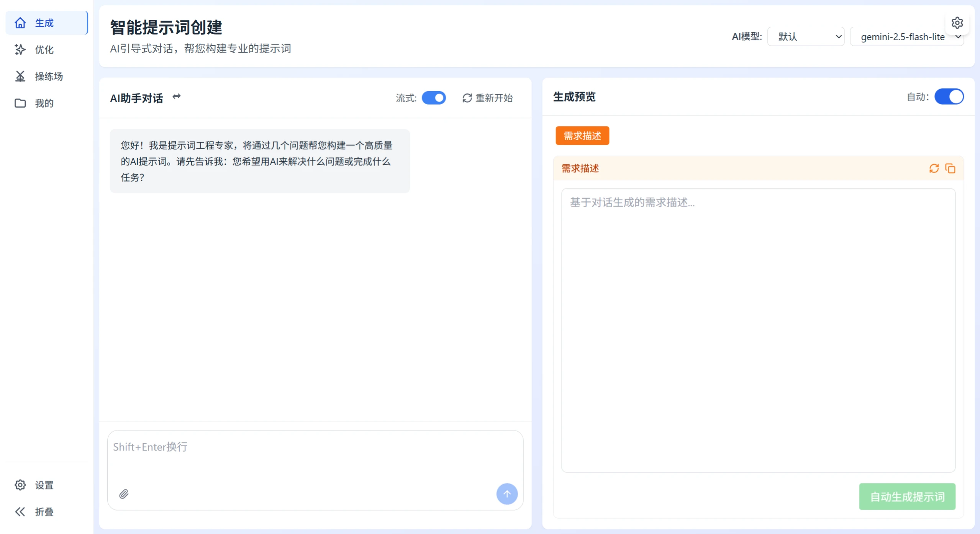Image resolution: width=980 pixels, height=534 pixels.
Task: Click the AI模型: label
Action: pos(747,37)
